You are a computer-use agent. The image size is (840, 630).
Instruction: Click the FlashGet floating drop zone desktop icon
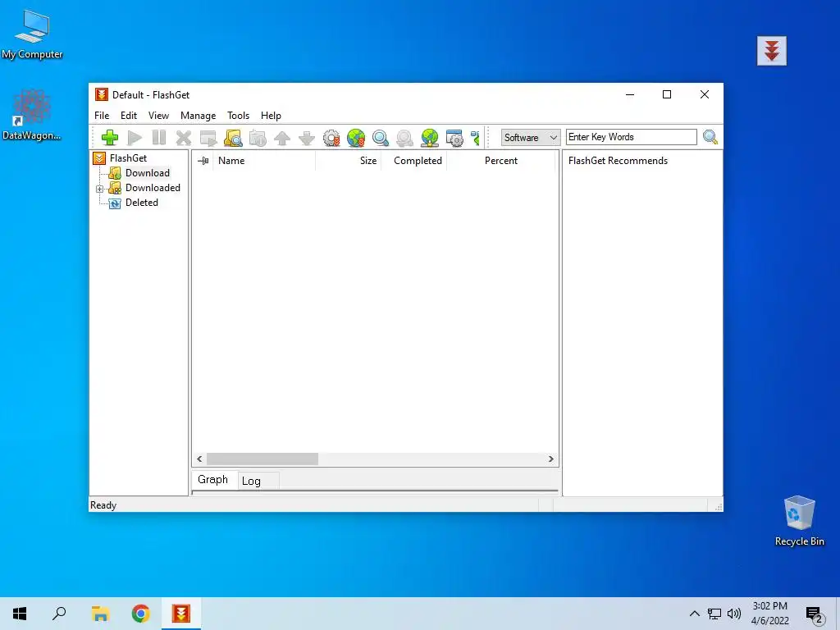coord(771,51)
